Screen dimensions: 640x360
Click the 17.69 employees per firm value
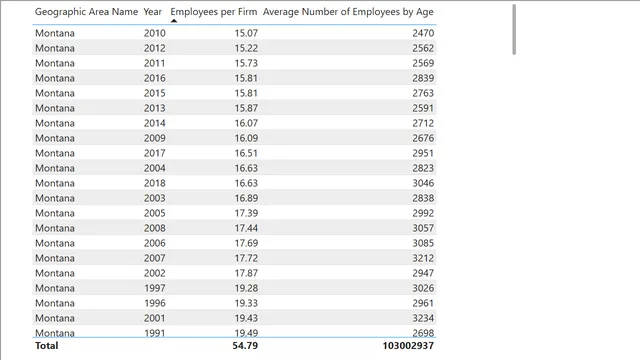(x=246, y=243)
